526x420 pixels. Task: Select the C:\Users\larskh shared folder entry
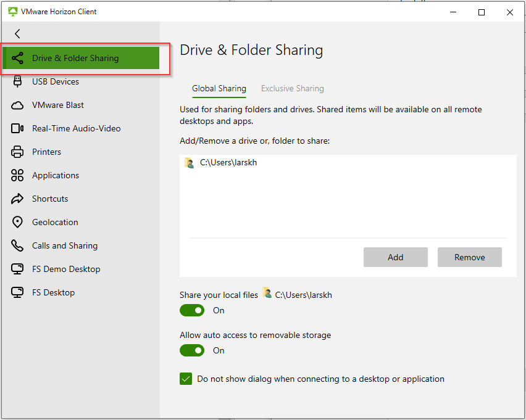pyautogui.click(x=228, y=163)
